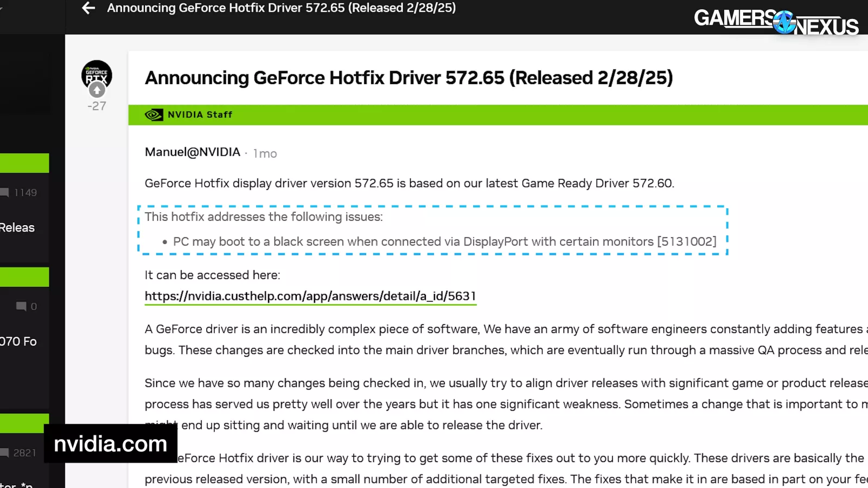This screenshot has height=488, width=868.
Task: Click the -27 vote count
Action: tap(97, 106)
